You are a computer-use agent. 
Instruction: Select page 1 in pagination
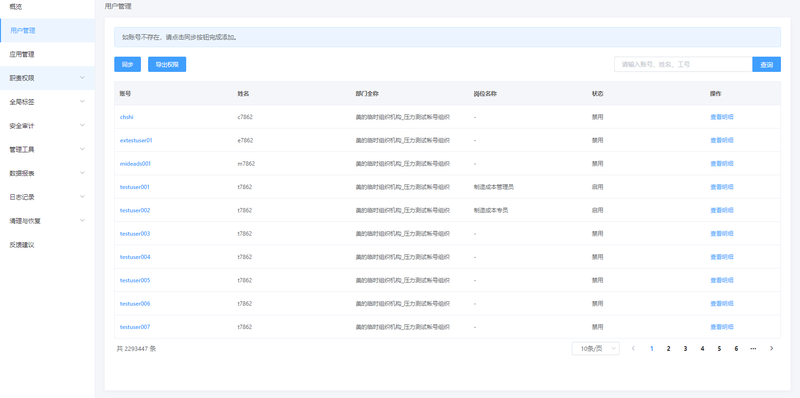(652, 349)
